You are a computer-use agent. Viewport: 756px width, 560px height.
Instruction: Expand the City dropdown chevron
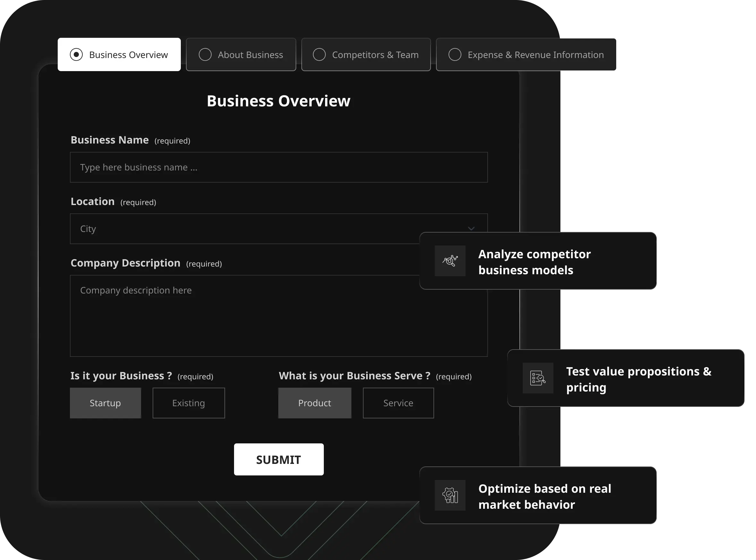tap(471, 228)
